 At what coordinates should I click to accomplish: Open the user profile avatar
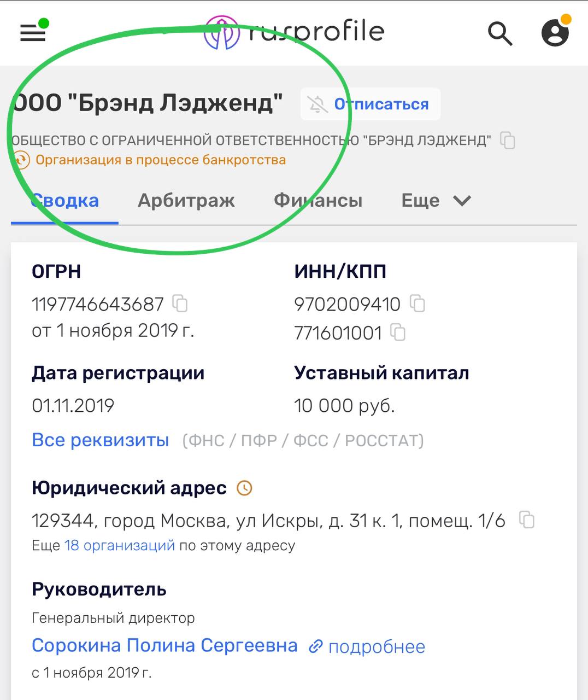[555, 33]
